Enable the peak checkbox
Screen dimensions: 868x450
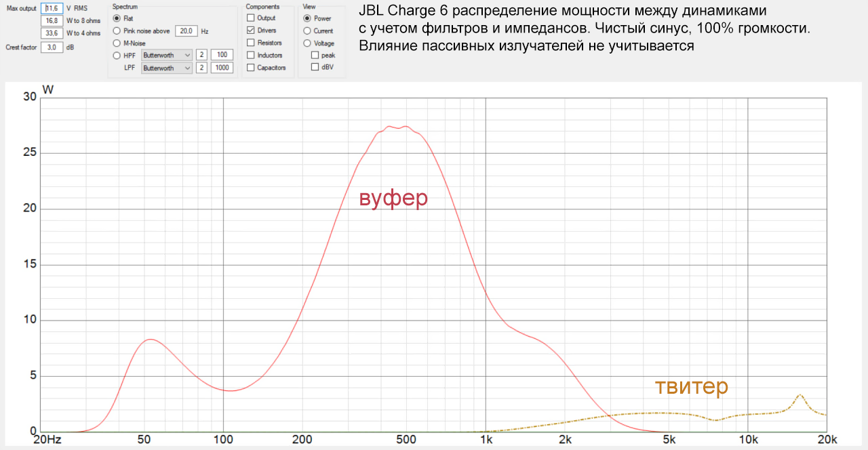click(315, 55)
